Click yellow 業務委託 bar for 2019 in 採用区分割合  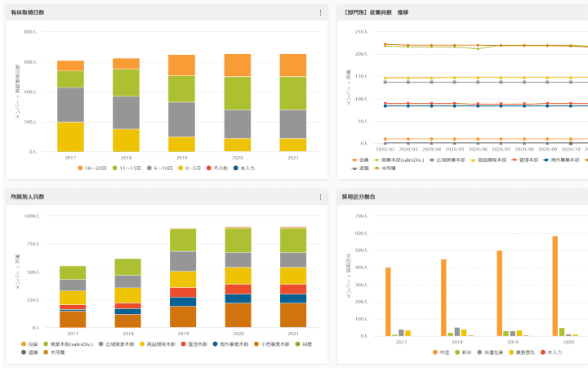(519, 334)
